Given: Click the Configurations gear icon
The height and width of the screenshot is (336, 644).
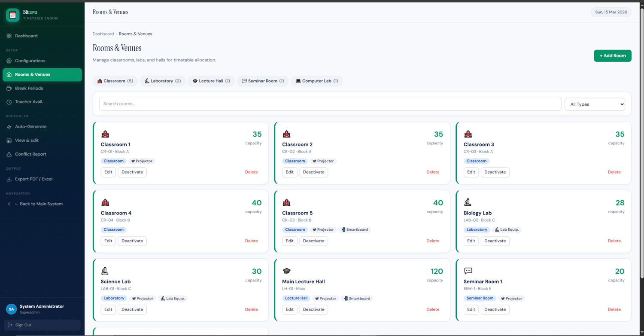Looking at the screenshot, I should (x=9, y=61).
